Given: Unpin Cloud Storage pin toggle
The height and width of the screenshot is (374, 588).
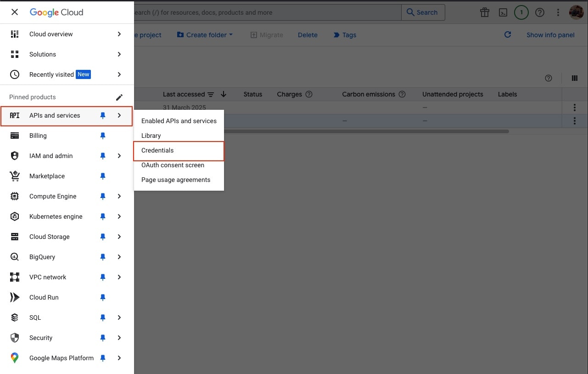Looking at the screenshot, I should click(103, 237).
